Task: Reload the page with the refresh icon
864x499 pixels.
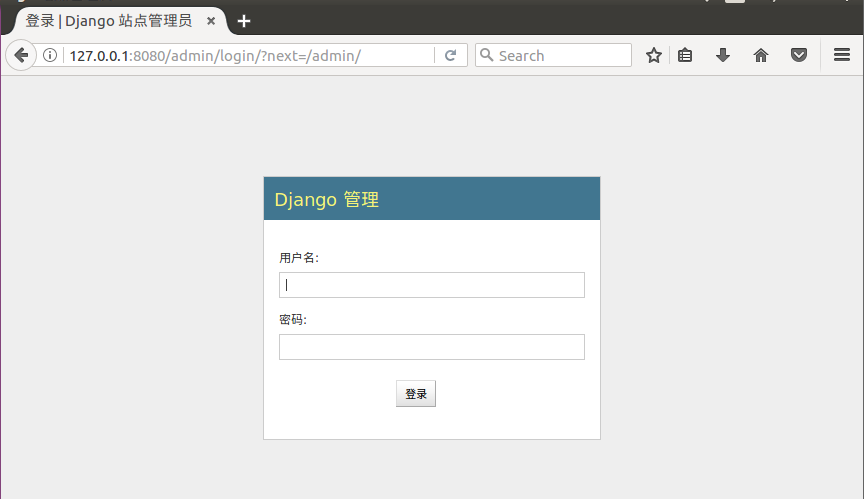Action: pos(450,55)
